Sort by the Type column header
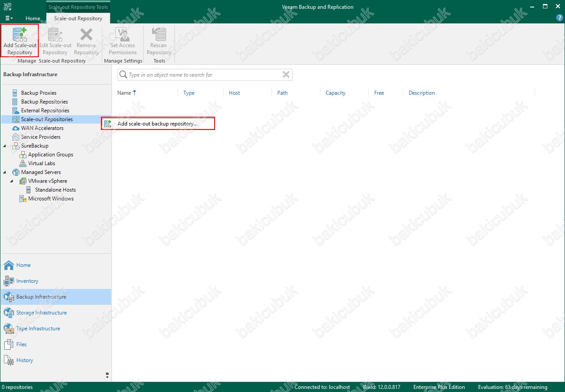Viewport: 565px width, 392px height. [189, 93]
